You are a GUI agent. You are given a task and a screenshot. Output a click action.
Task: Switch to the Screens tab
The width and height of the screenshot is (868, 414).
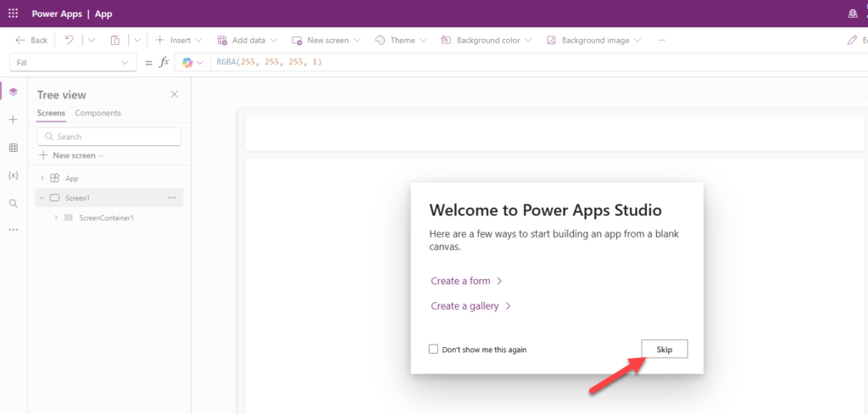coord(51,113)
